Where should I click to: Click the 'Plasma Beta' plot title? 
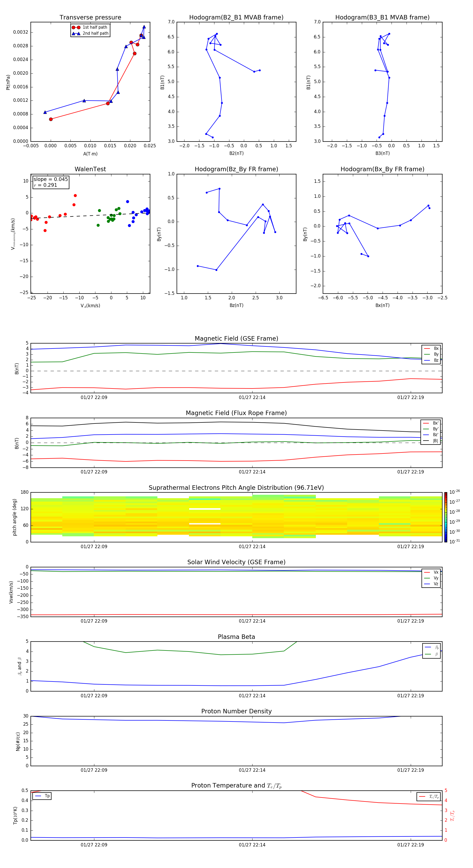(236, 637)
